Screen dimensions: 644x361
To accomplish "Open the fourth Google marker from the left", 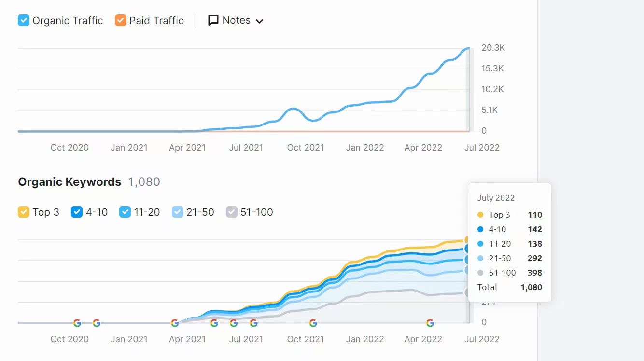I will (214, 323).
